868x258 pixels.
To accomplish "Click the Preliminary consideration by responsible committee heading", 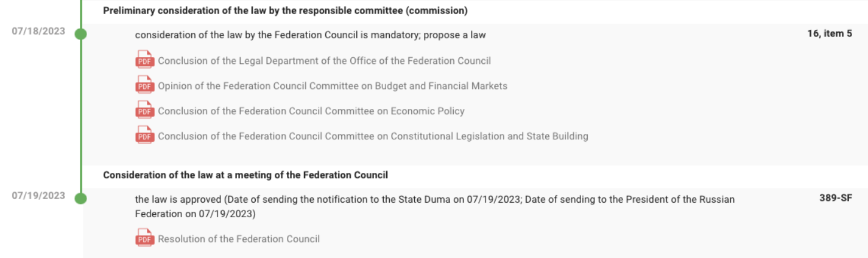I will click(285, 11).
